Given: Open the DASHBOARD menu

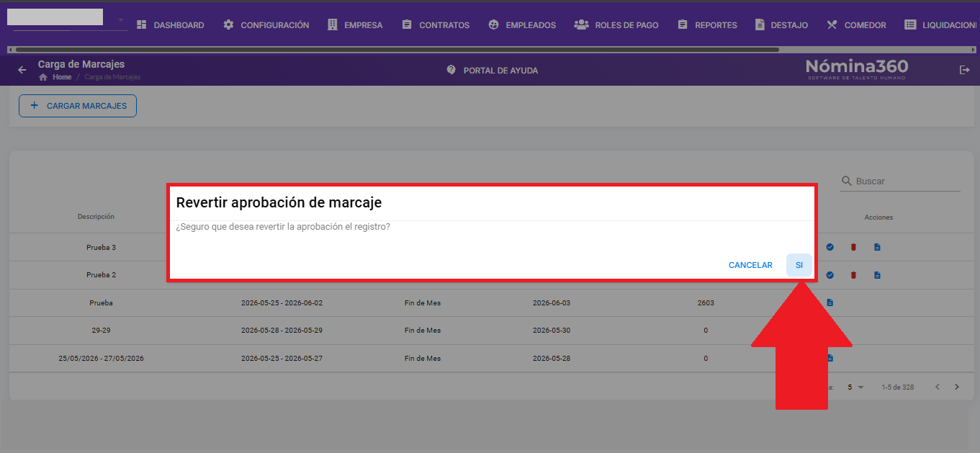Looking at the screenshot, I should [x=170, y=25].
